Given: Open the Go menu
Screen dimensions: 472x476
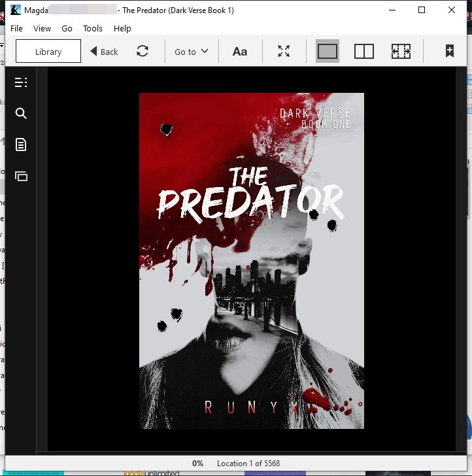Looking at the screenshot, I should click(67, 29).
